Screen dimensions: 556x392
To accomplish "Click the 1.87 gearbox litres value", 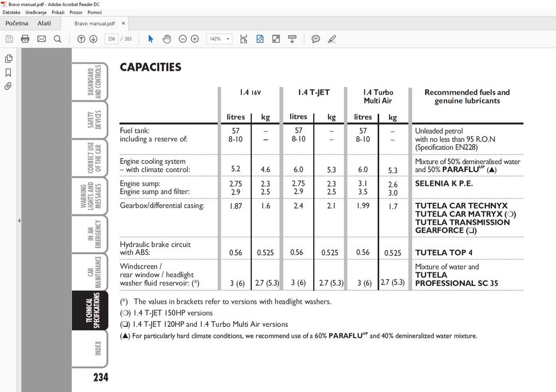I will [235, 206].
